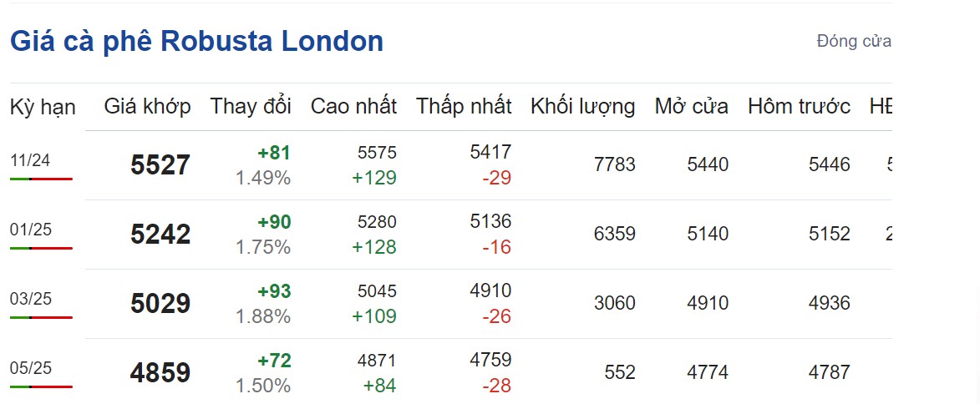Image resolution: width=980 pixels, height=404 pixels.
Task: Click the green-red range bar under 03/25
Action: 41,317
